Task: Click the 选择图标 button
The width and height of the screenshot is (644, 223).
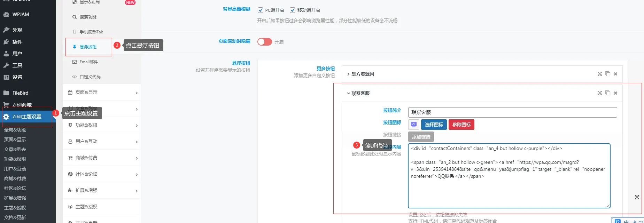Action: [x=434, y=125]
